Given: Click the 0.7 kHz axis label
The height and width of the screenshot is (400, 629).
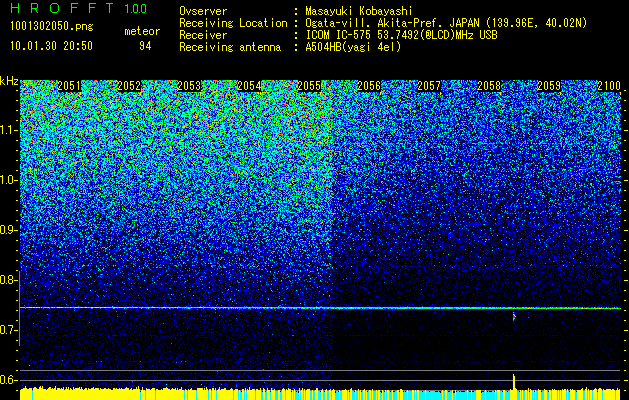Looking at the screenshot, I should click(x=8, y=330).
